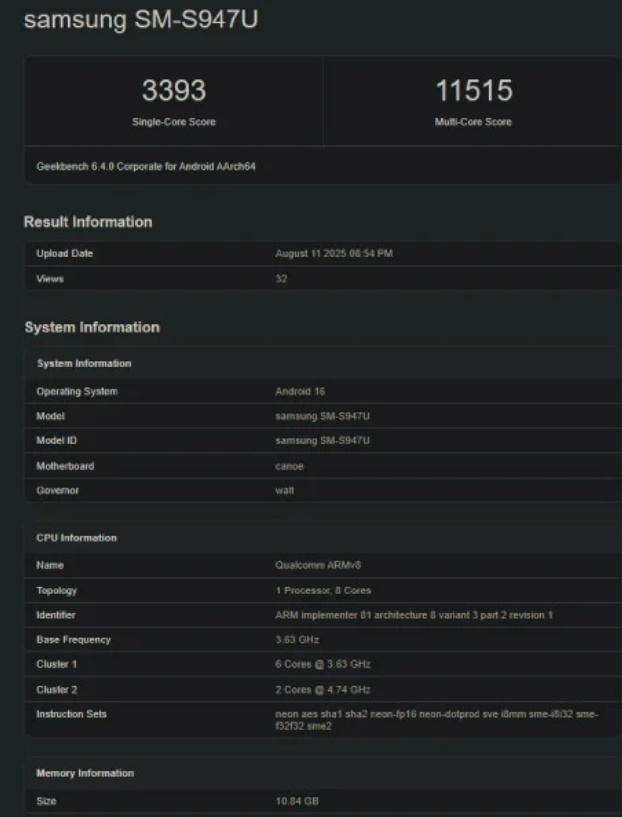
Task: Click the System Information table header
Action: click(x=84, y=364)
